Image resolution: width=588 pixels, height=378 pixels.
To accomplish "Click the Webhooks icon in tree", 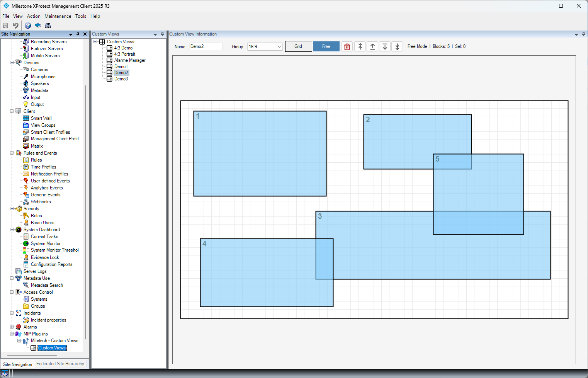I will [26, 202].
